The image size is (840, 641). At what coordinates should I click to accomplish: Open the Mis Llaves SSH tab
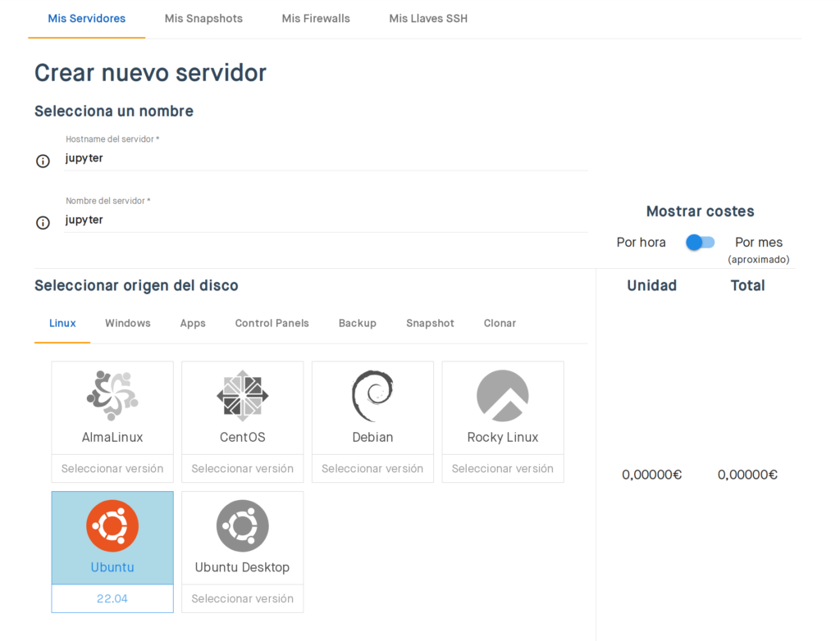428,19
